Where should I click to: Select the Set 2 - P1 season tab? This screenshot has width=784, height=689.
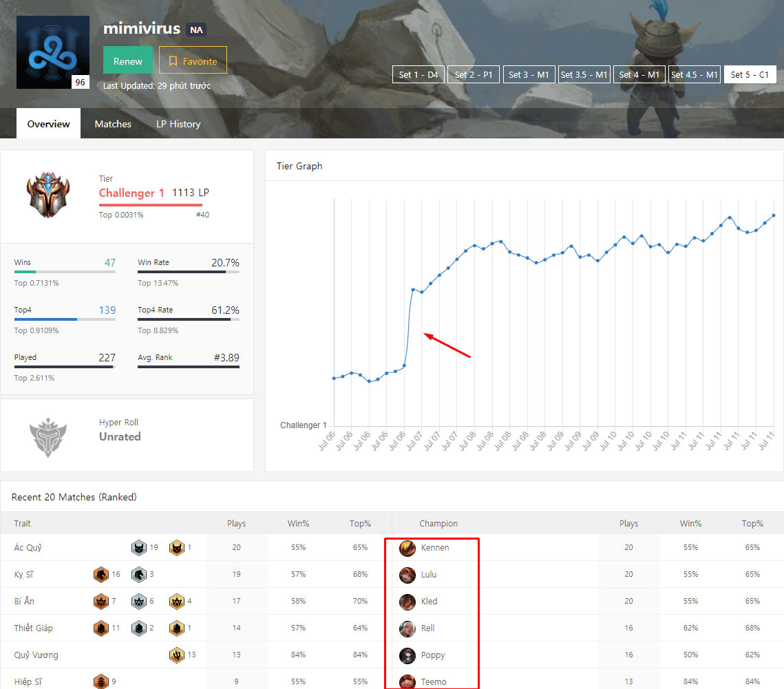474,74
